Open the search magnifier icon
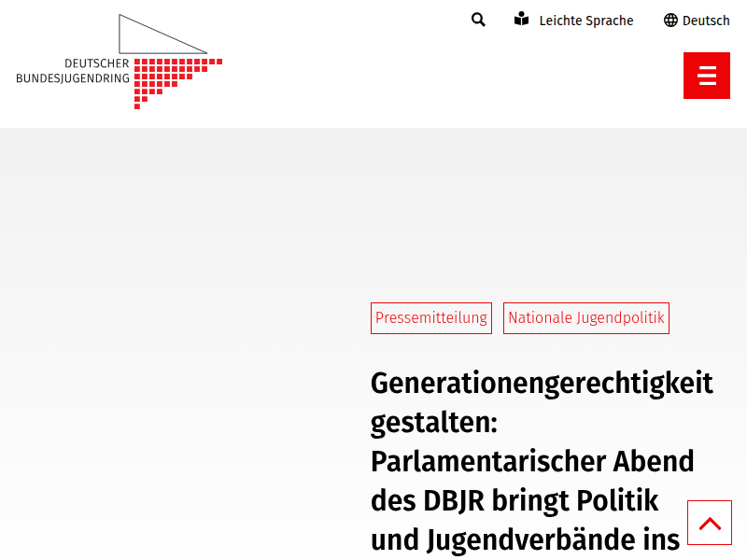The height and width of the screenshot is (560, 747). point(478,20)
